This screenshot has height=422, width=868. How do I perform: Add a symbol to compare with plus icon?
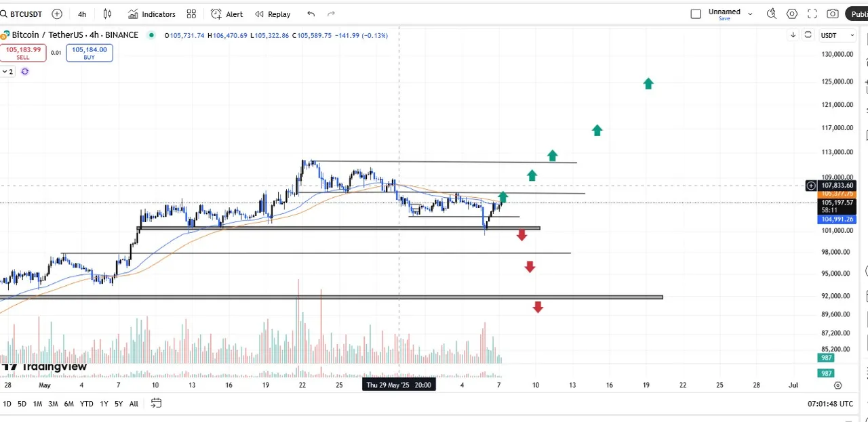click(x=57, y=14)
